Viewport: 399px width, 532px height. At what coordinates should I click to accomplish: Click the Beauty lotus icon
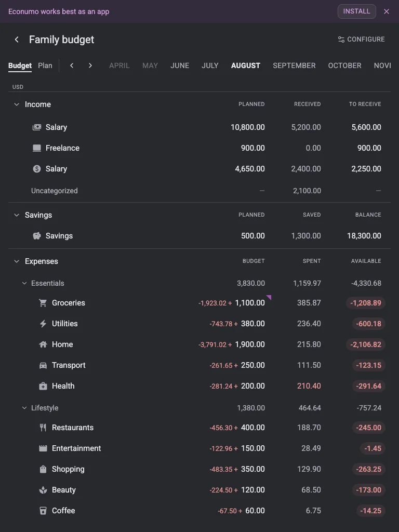point(43,490)
